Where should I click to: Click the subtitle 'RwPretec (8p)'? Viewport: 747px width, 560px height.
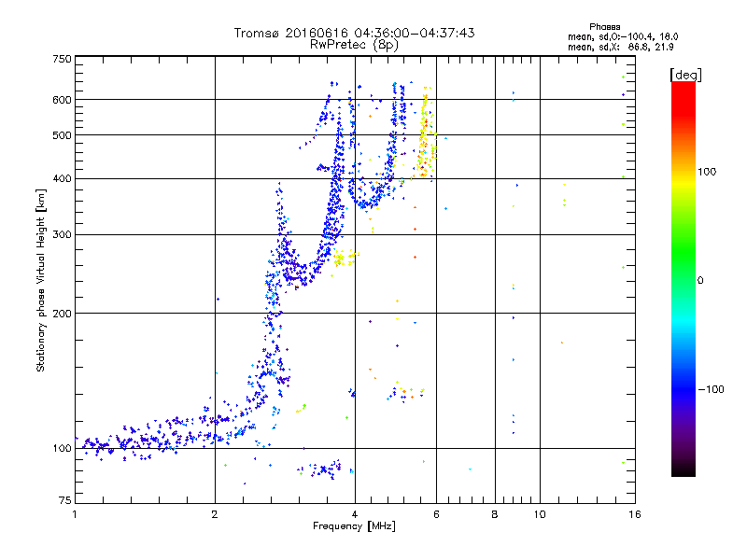[x=354, y=45]
